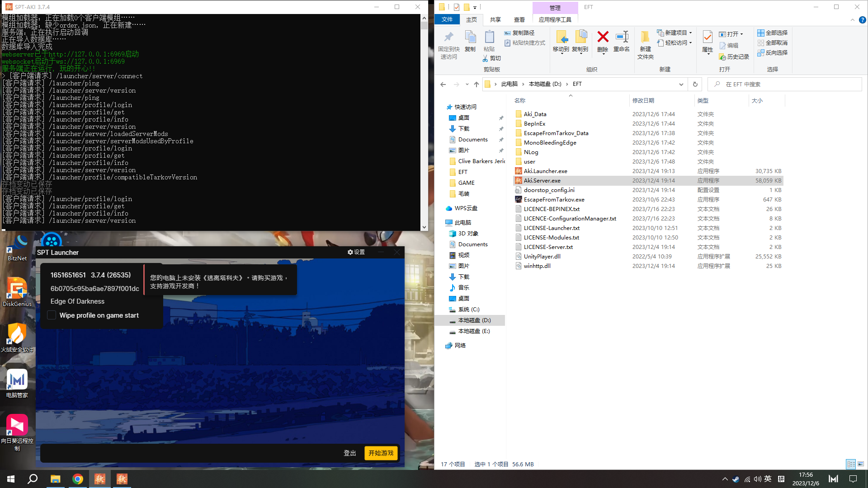Switch to the View ribbon tab
Image resolution: width=868 pixels, height=488 pixels.
519,19
